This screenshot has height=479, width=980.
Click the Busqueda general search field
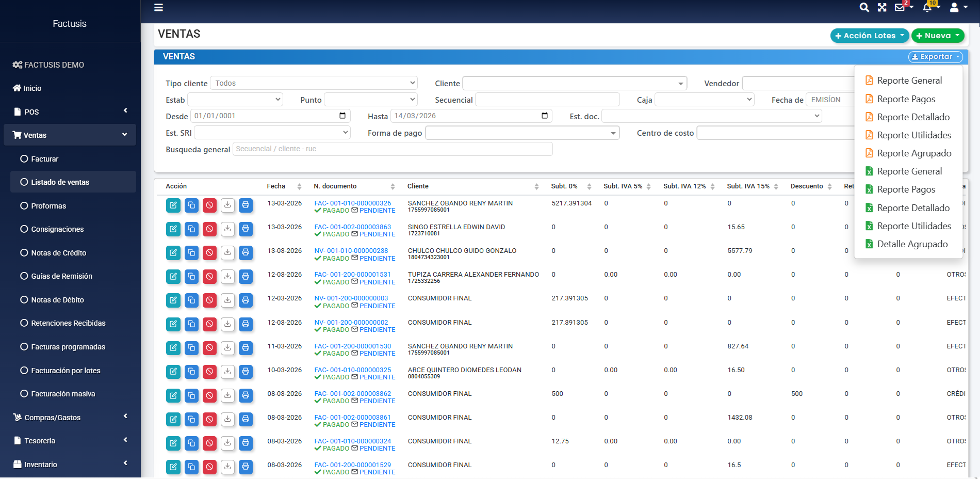pyautogui.click(x=393, y=149)
